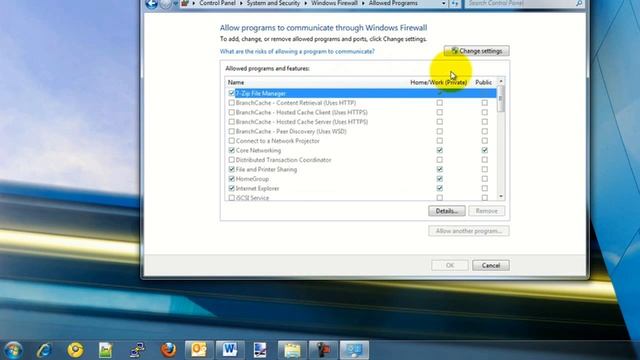Select the HomeGroup row text
Viewport: 640px width, 360px height.
(x=252, y=179)
